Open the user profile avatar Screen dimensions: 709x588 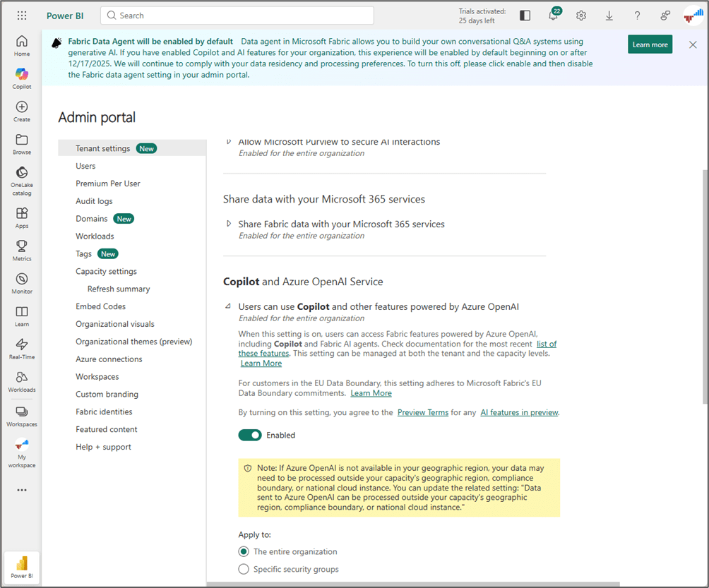(x=693, y=16)
